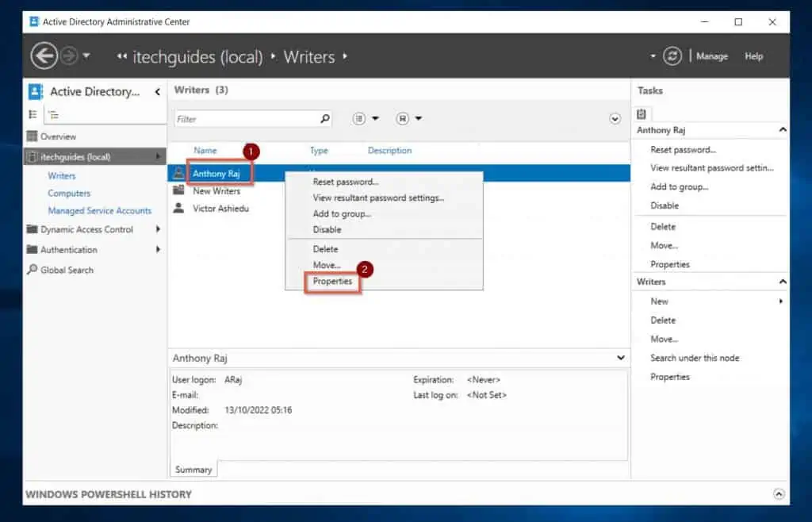Click Properties under Writers tasks

(x=670, y=377)
